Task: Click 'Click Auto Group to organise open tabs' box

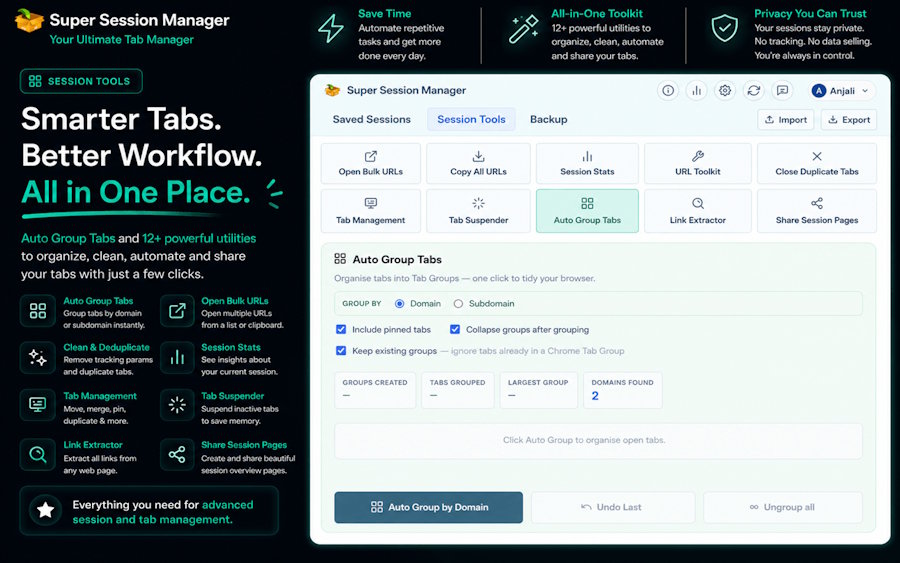Action: click(x=598, y=440)
